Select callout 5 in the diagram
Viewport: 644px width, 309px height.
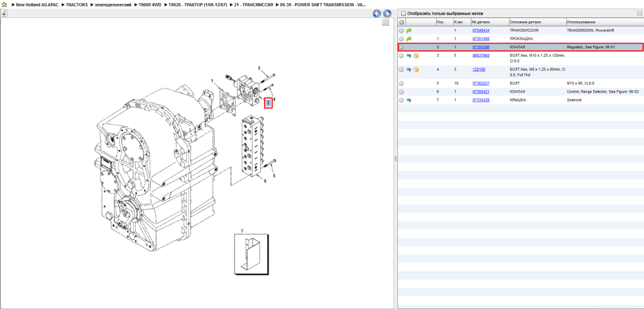275,175
